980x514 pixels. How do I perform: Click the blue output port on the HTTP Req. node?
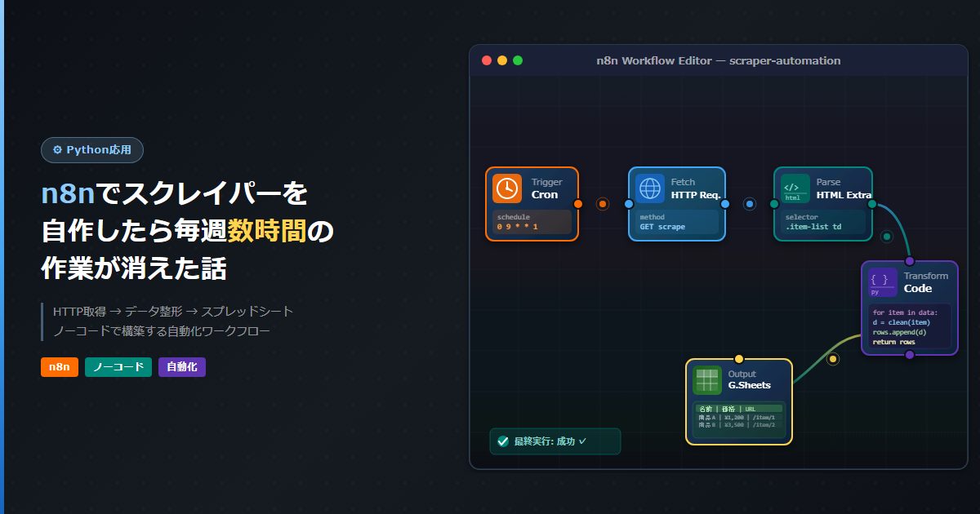pyautogui.click(x=725, y=204)
